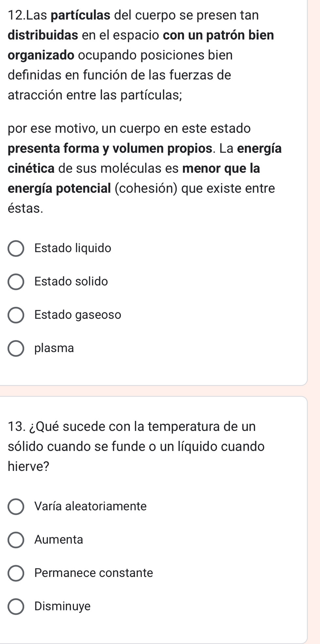
Task: Click the question 13 text '¿Qué sucede con la temperatura'
Action: 132,426
